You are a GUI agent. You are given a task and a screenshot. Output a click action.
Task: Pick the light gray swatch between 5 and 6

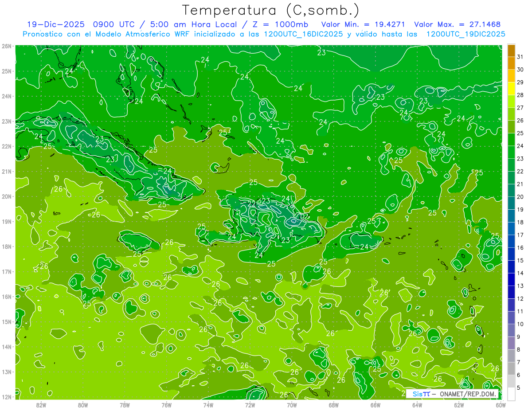tap(511, 381)
